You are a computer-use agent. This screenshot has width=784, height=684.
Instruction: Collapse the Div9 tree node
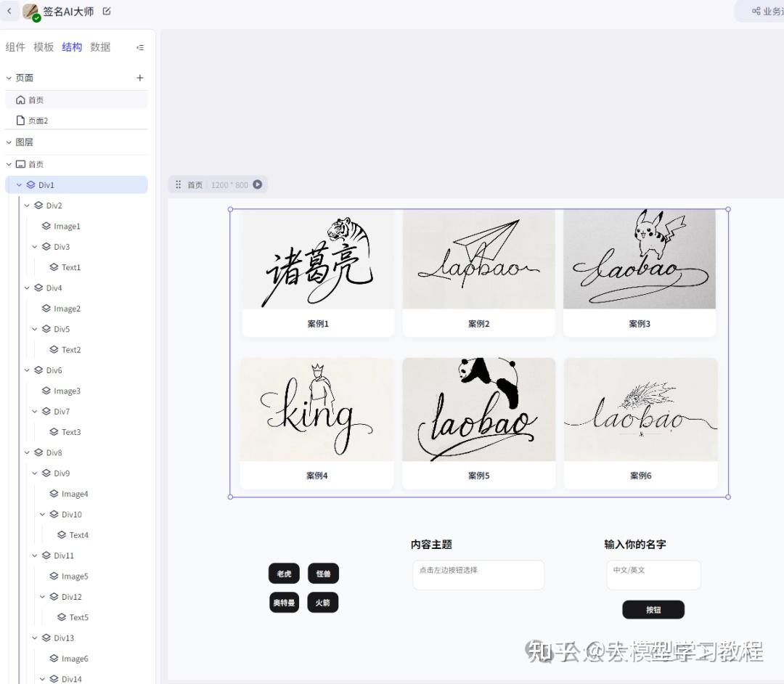(x=35, y=473)
